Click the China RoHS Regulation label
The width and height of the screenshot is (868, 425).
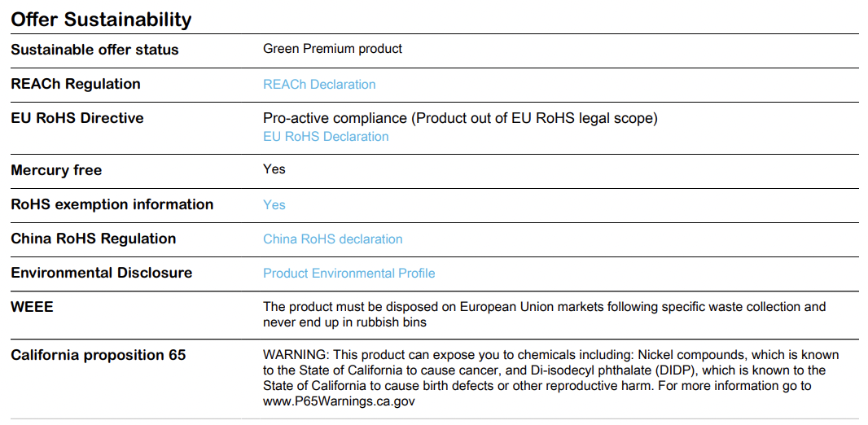pos(94,239)
